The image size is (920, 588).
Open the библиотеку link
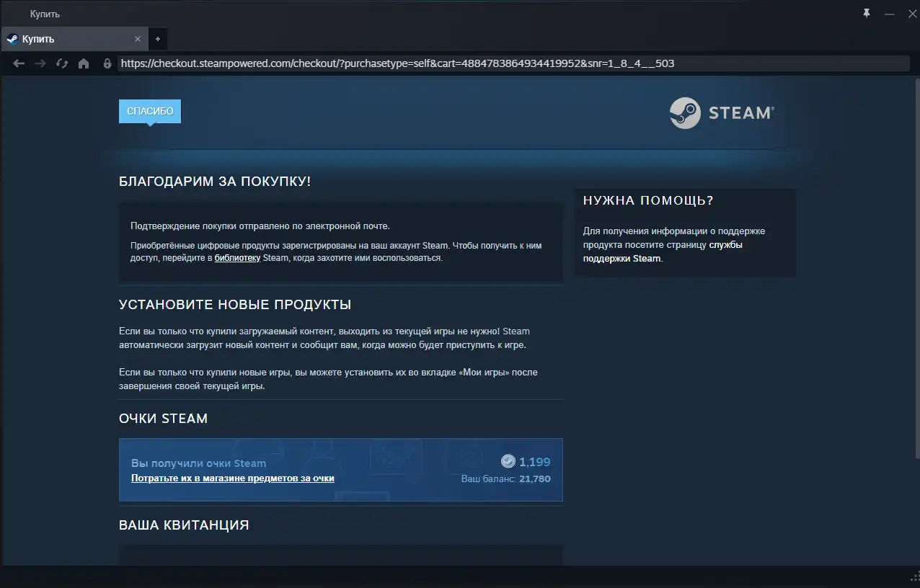point(237,258)
